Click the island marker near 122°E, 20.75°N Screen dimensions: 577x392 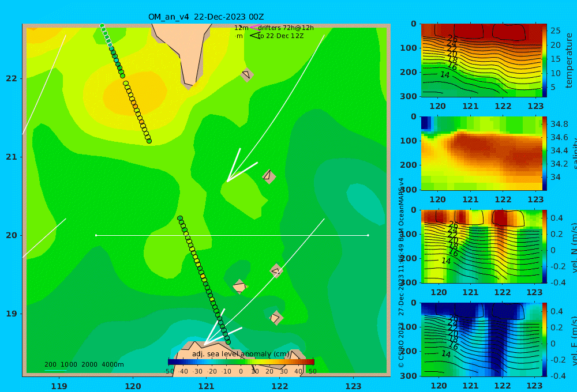coord(269,176)
